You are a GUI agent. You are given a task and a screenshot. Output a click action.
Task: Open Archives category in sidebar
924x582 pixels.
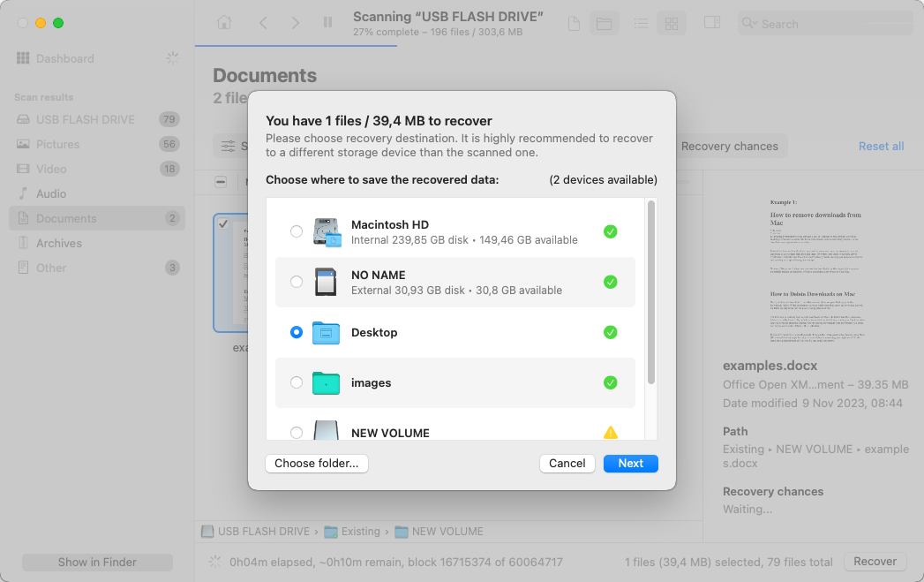click(x=59, y=243)
